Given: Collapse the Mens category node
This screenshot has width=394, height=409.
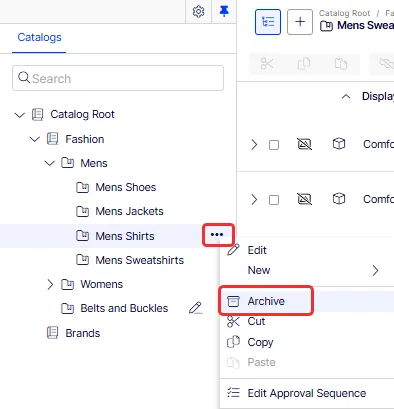Looking at the screenshot, I should pos(50,163).
